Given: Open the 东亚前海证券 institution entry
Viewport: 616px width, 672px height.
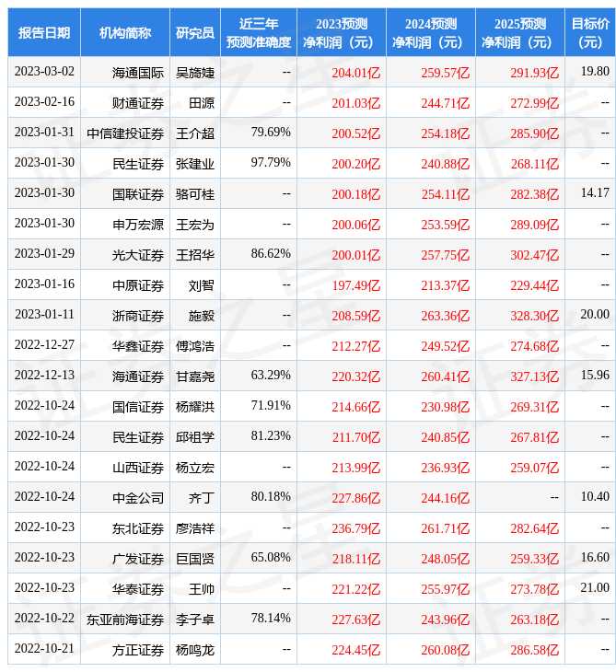Looking at the screenshot, I should 126,619.
